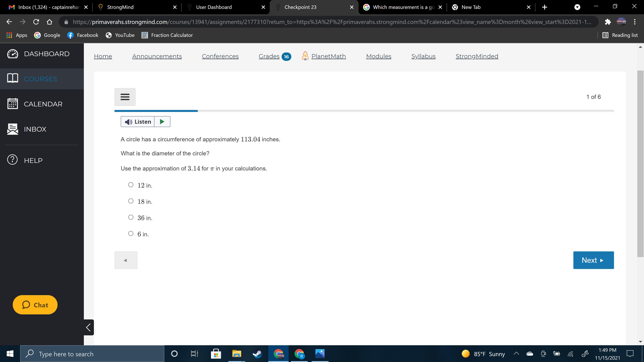
Task: Click the Calendar sidebar icon
Action: pos(13,104)
